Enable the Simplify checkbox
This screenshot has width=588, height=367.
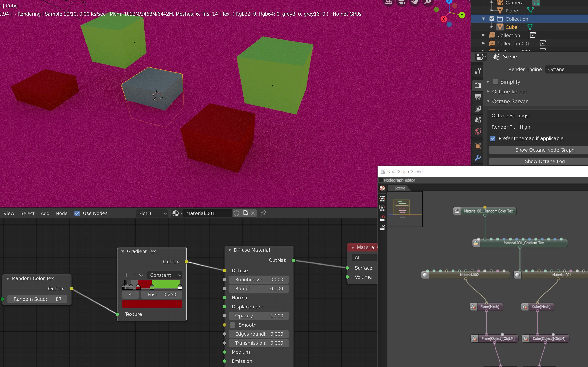495,82
